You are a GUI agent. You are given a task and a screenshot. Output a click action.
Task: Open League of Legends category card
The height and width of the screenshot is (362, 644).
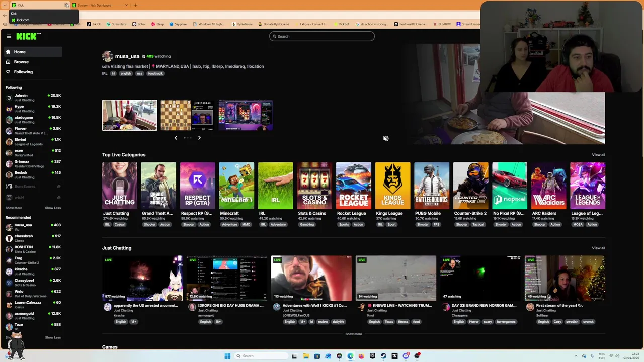tap(588, 186)
